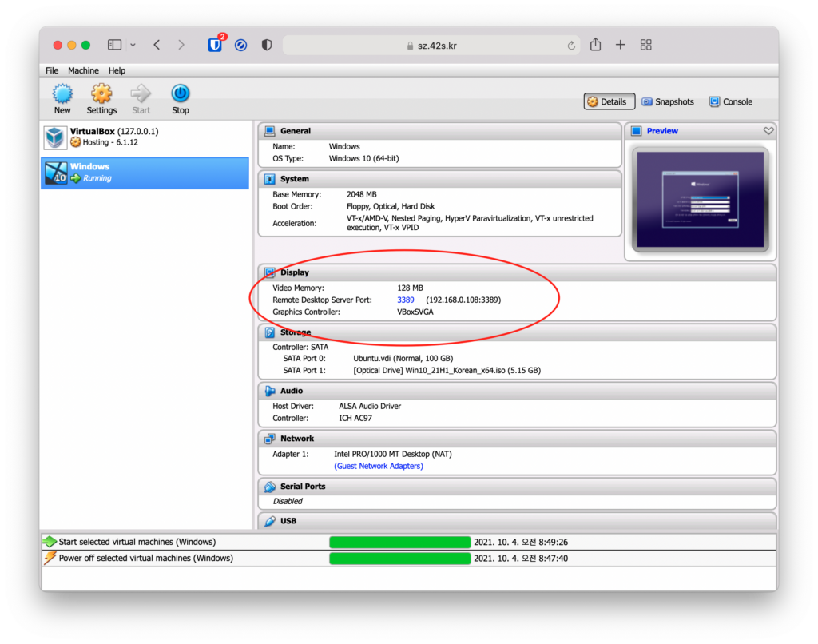Screen dimensions: 818x644
Task: Switch to the Console view
Action: (731, 101)
